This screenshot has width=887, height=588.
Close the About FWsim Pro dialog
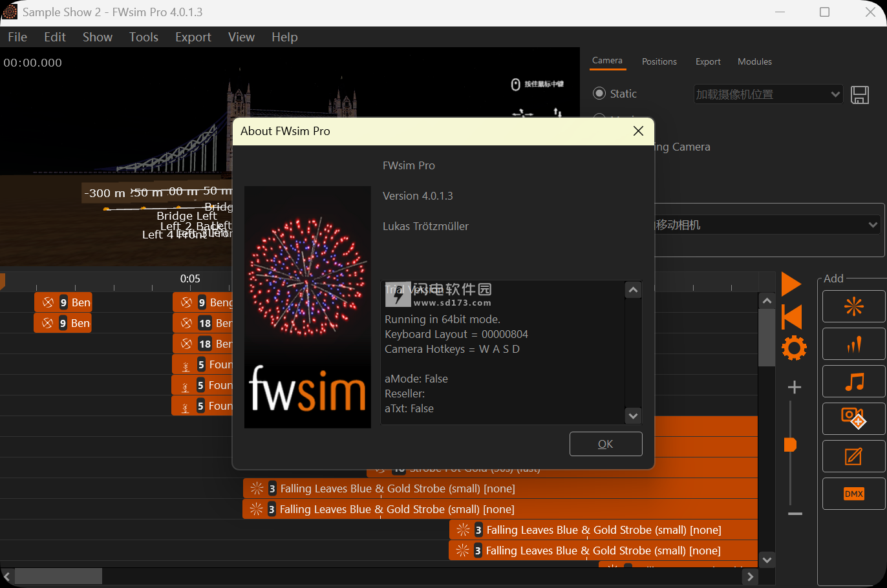[638, 131]
